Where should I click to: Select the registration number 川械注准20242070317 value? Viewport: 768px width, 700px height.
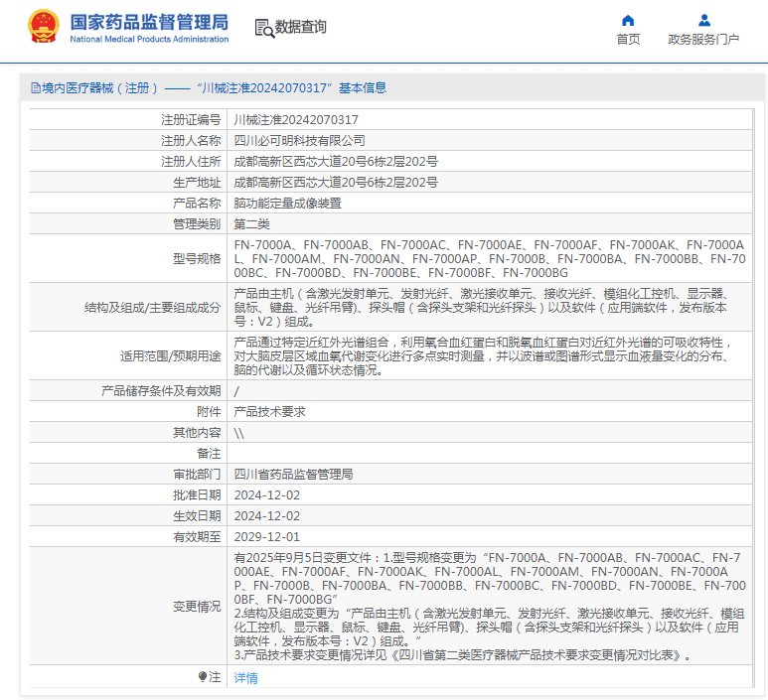tap(296, 119)
